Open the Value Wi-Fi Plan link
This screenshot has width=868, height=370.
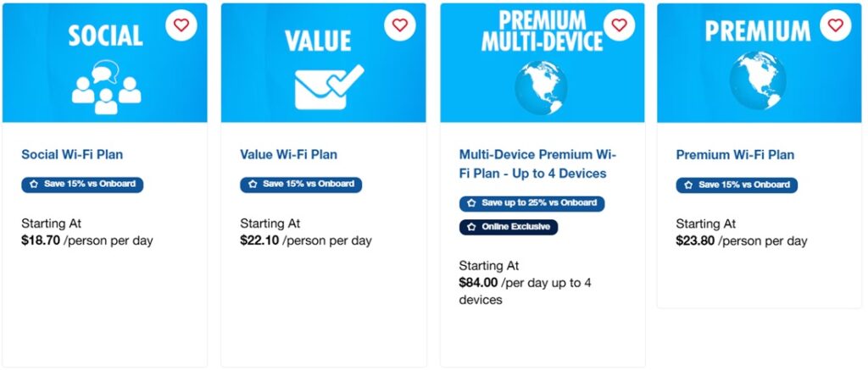pyautogui.click(x=288, y=155)
